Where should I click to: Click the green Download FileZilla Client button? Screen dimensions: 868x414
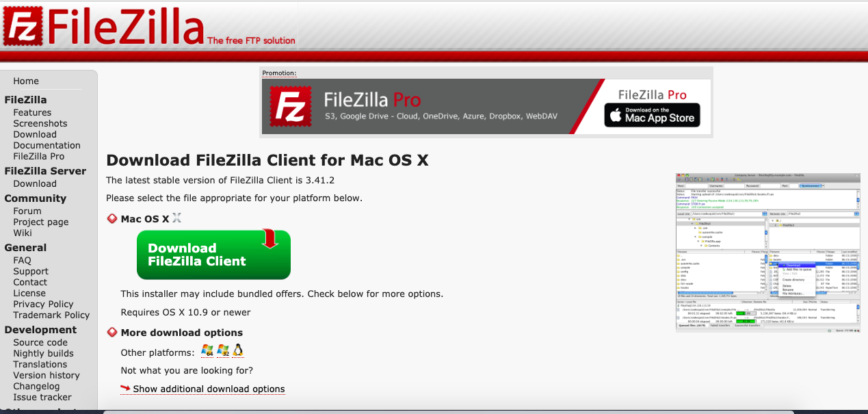pyautogui.click(x=213, y=255)
